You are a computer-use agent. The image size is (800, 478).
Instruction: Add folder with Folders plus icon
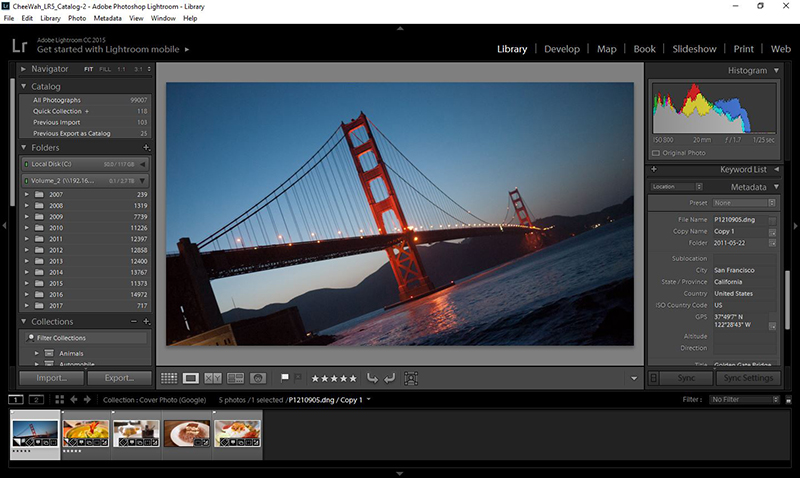point(146,147)
